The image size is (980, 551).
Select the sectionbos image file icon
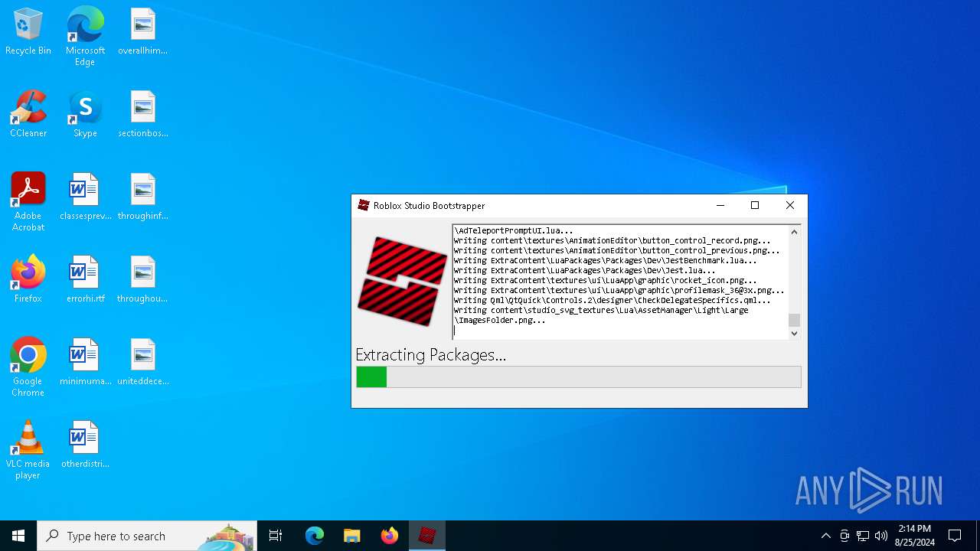click(142, 114)
